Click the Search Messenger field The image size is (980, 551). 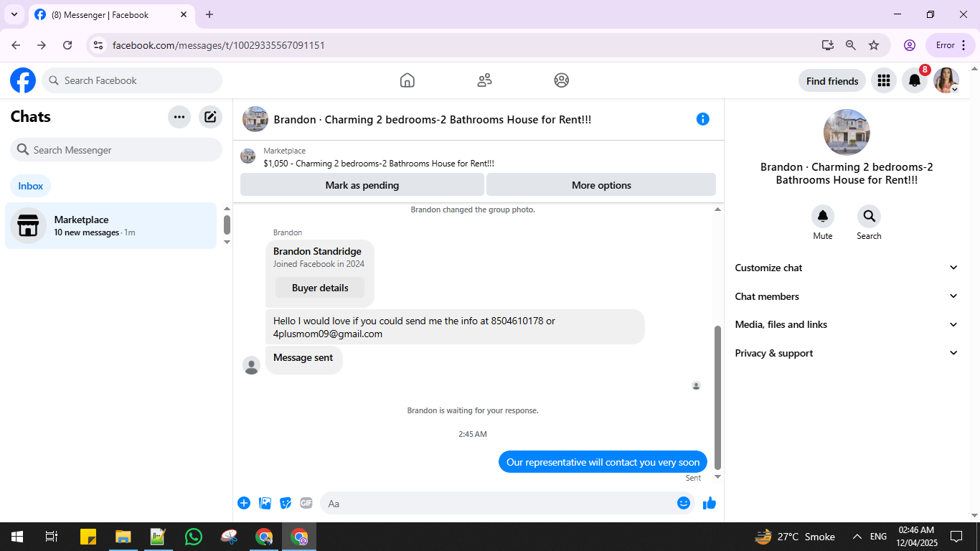pyautogui.click(x=116, y=150)
